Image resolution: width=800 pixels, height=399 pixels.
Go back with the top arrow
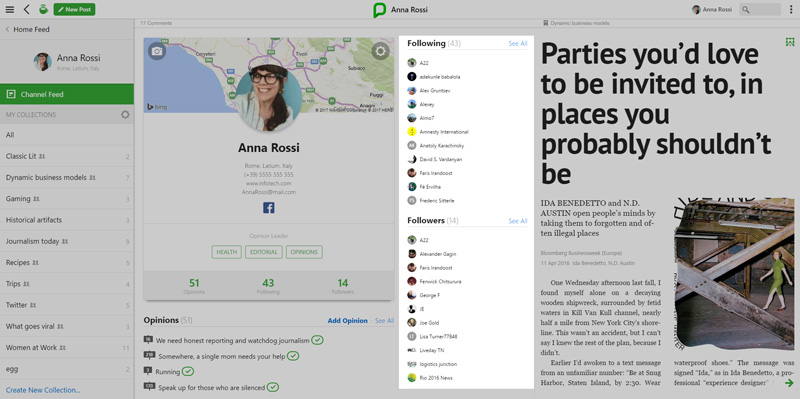pos(27,9)
